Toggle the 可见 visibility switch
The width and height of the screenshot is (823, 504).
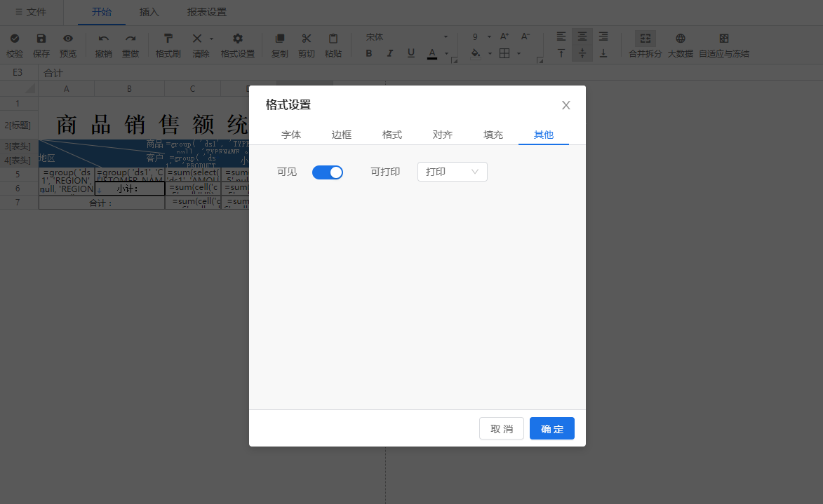tap(328, 172)
